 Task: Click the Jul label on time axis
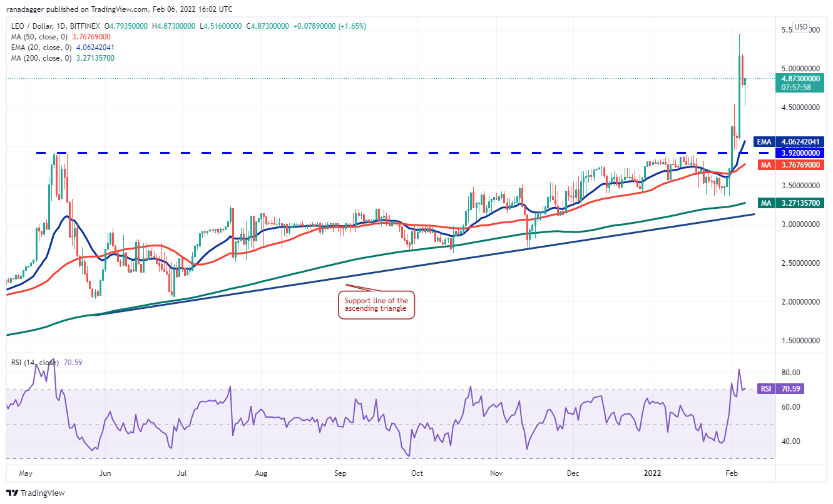[182, 473]
